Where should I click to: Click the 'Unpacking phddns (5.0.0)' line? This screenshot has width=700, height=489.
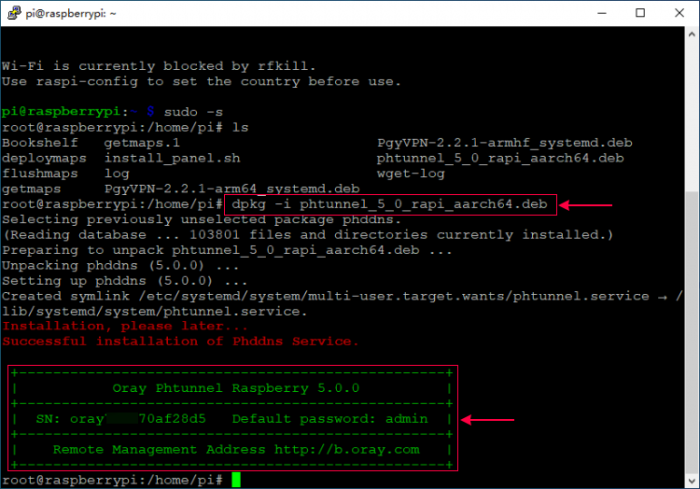click(120, 265)
